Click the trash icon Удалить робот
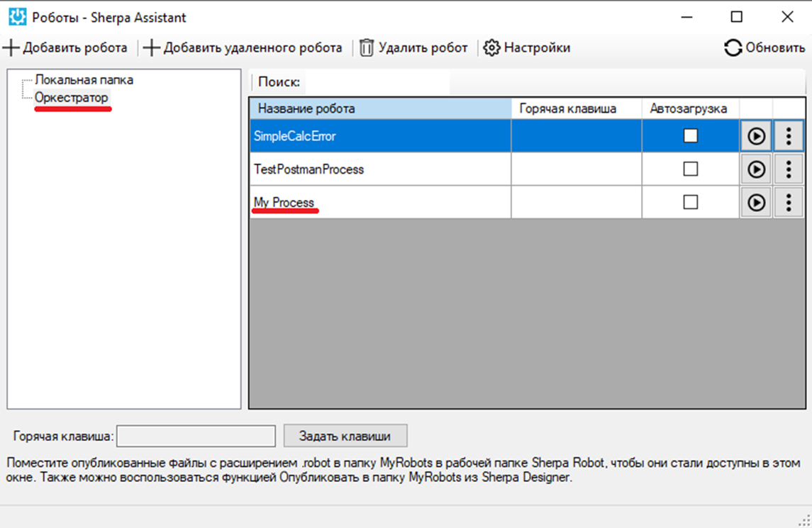This screenshot has height=528, width=812. pyautogui.click(x=367, y=47)
